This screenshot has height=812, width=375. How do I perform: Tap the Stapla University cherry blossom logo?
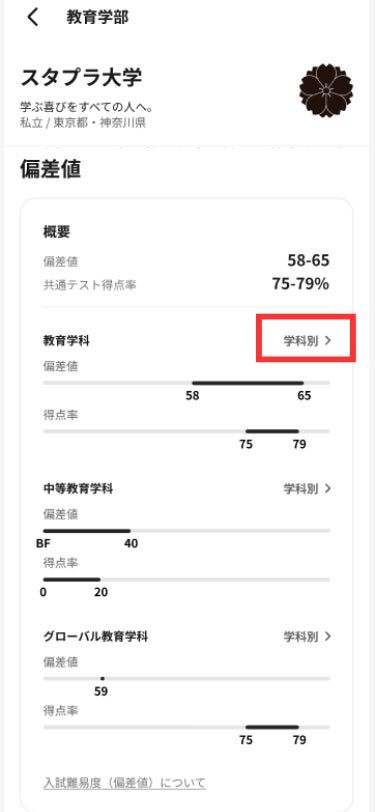tap(326, 91)
